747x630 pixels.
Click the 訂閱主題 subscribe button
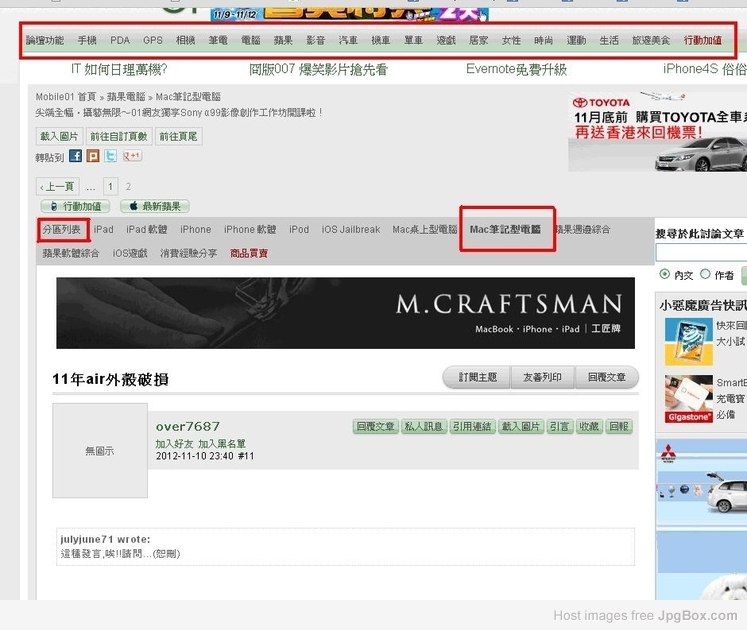click(x=477, y=377)
